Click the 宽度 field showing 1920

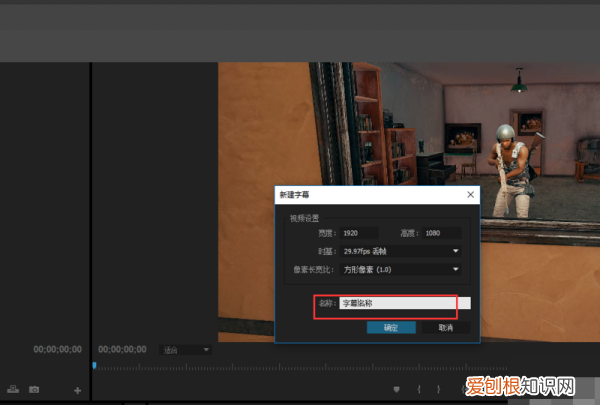(x=359, y=233)
